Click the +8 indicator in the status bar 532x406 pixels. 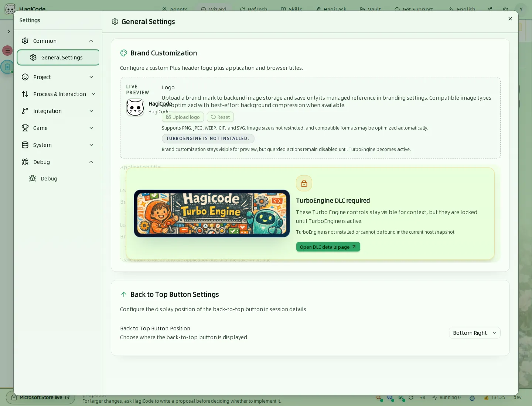pyautogui.click(x=423, y=398)
